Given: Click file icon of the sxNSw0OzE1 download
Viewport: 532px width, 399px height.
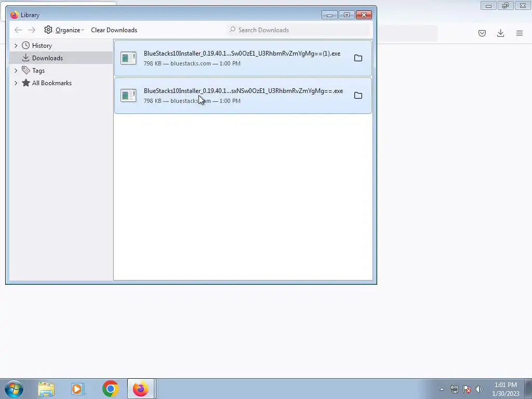Looking at the screenshot, I should pyautogui.click(x=128, y=96).
